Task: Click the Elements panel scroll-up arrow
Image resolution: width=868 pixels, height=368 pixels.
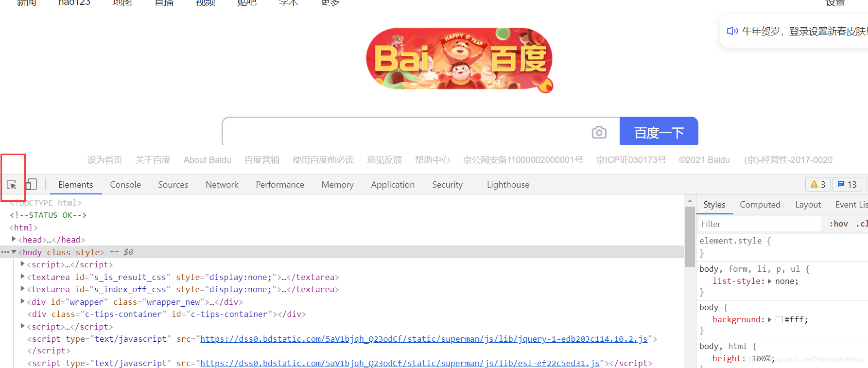Action: [690, 201]
